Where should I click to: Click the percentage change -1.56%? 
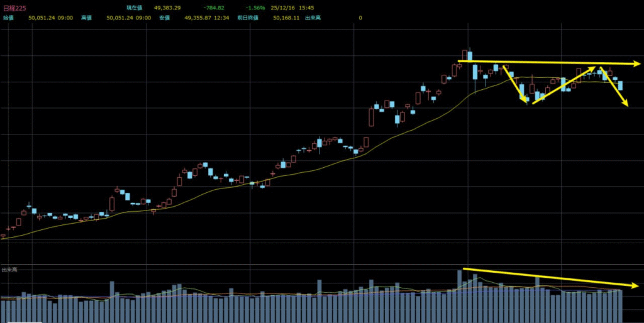(255, 8)
